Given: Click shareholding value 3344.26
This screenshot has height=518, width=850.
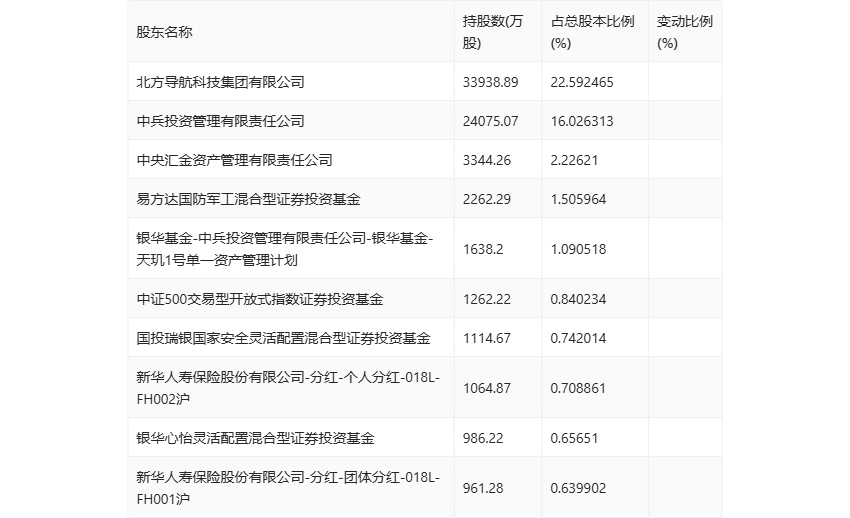Looking at the screenshot, I should 487,160.
